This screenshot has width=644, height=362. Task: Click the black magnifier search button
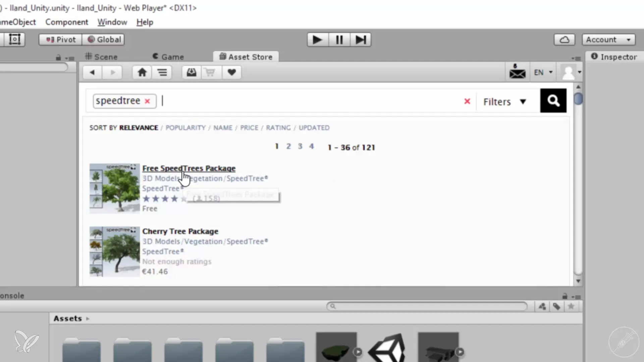(553, 101)
